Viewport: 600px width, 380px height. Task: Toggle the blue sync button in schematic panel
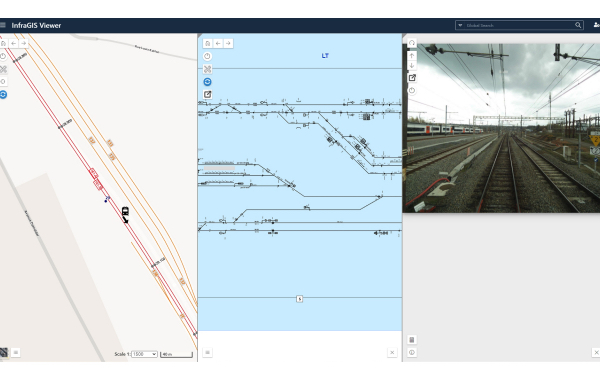pos(207,82)
